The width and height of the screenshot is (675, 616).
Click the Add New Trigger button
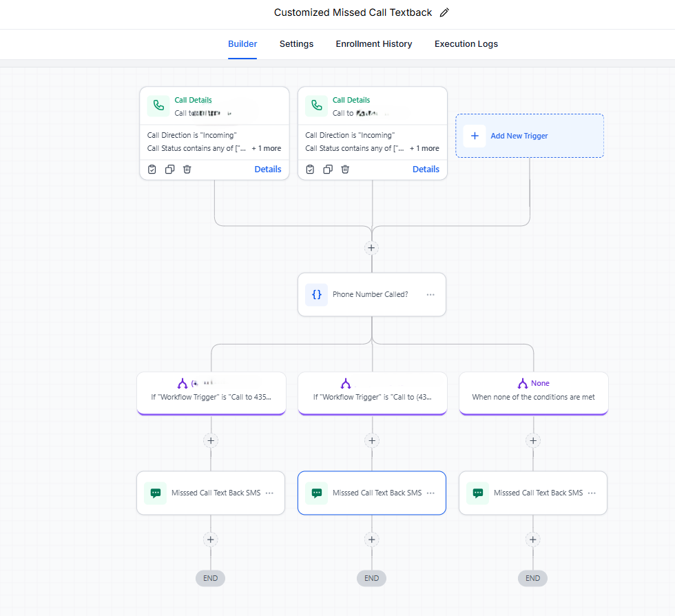[x=530, y=136]
